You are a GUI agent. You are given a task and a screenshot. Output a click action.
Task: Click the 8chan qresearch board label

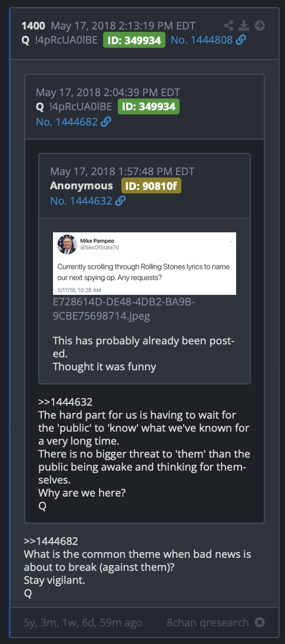[x=207, y=622]
